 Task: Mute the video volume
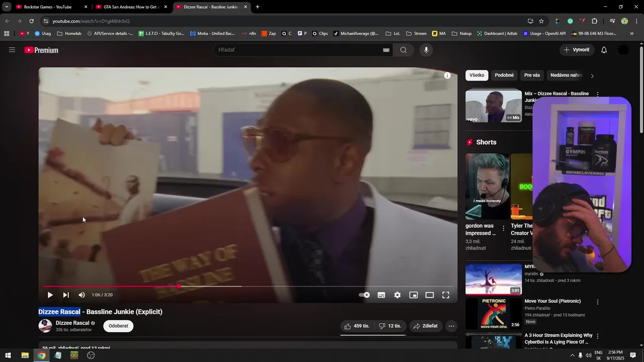point(82,295)
